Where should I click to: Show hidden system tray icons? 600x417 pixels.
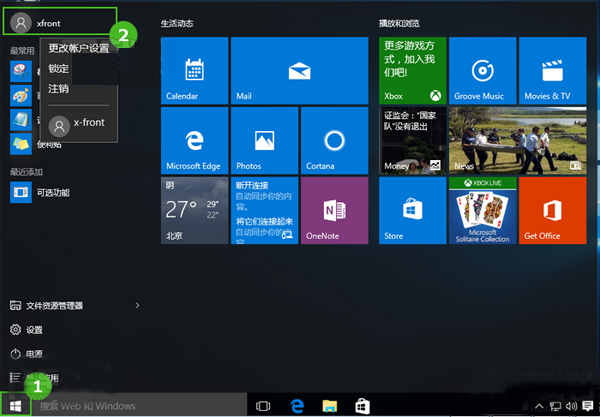click(539, 406)
